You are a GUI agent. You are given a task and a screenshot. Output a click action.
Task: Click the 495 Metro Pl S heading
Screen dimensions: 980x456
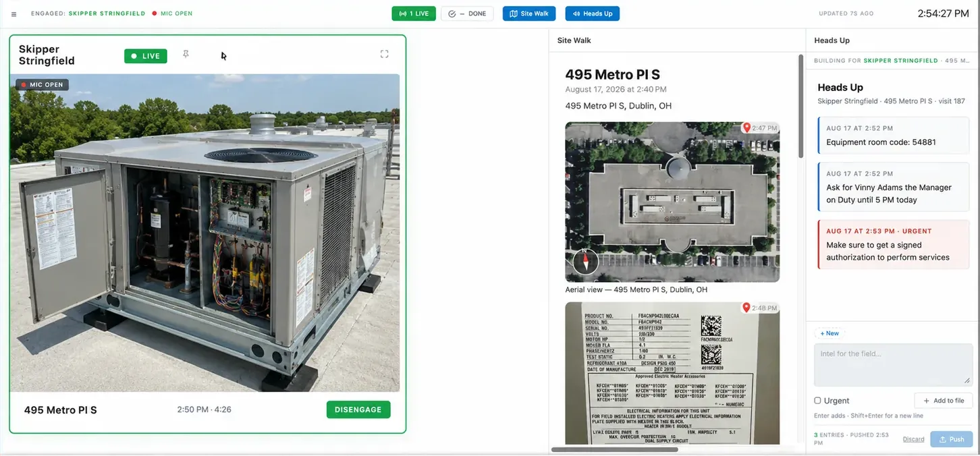(x=612, y=75)
